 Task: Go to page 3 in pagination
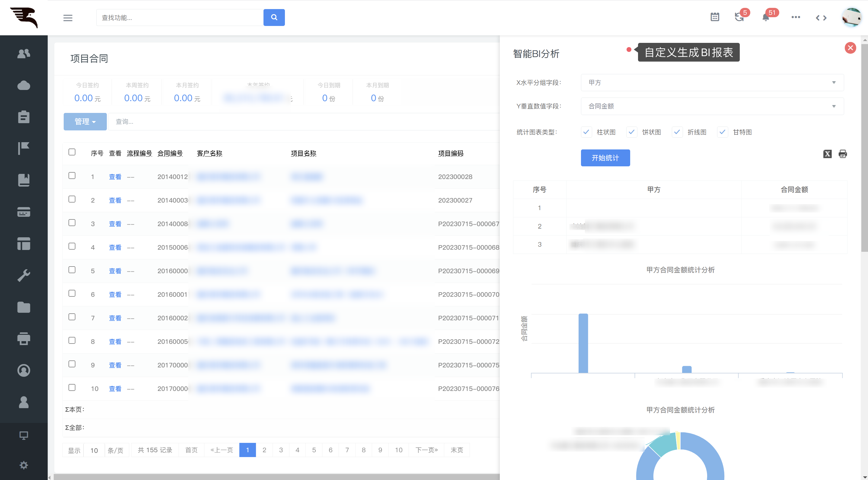pos(281,450)
